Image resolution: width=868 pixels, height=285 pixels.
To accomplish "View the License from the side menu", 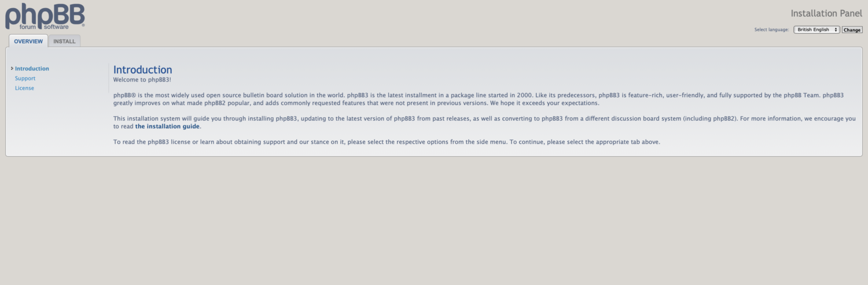I will click(24, 88).
